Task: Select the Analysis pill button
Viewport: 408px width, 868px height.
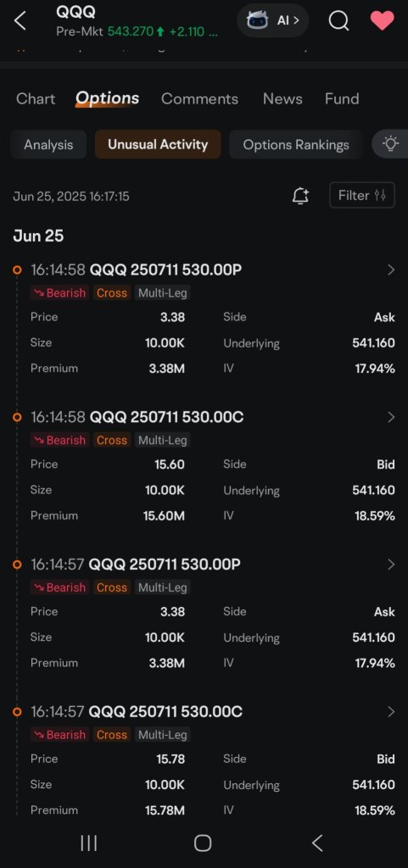Action: [x=48, y=144]
